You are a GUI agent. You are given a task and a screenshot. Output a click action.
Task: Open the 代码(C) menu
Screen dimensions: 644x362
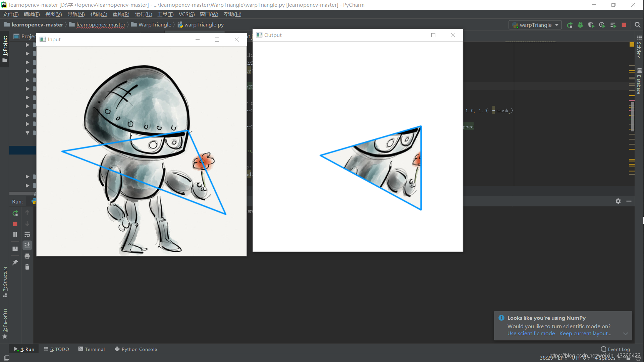click(x=99, y=14)
